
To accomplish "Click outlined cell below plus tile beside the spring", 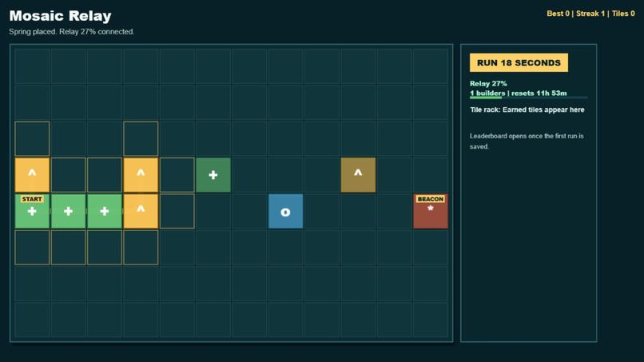I will (x=105, y=248).
